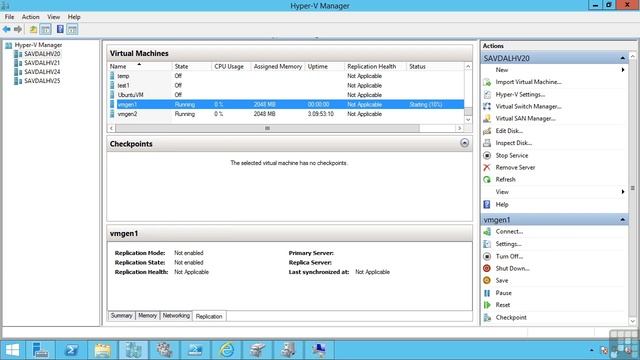Open Internet Explorer from the taskbar
The image size is (640, 360).
pos(227,350)
